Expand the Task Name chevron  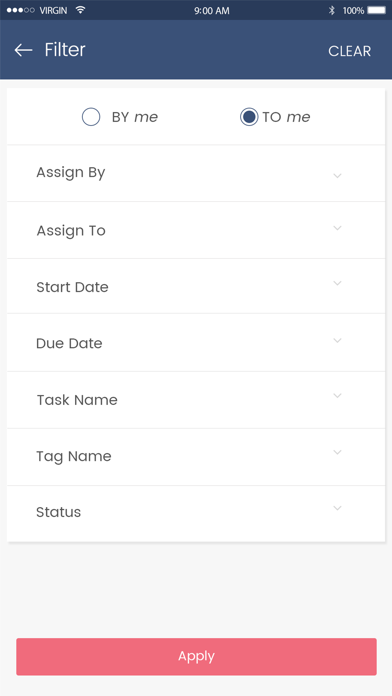pyautogui.click(x=337, y=395)
